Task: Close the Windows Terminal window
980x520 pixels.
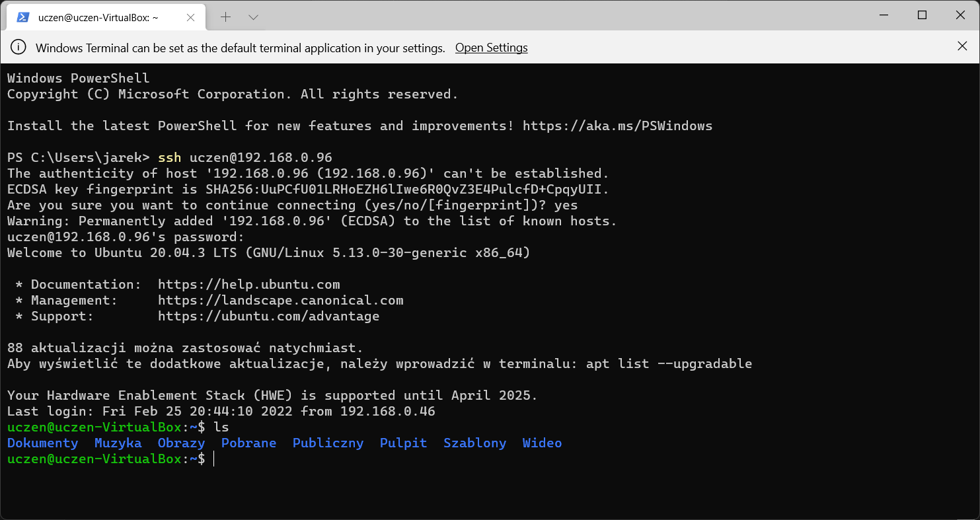Action: (960, 15)
